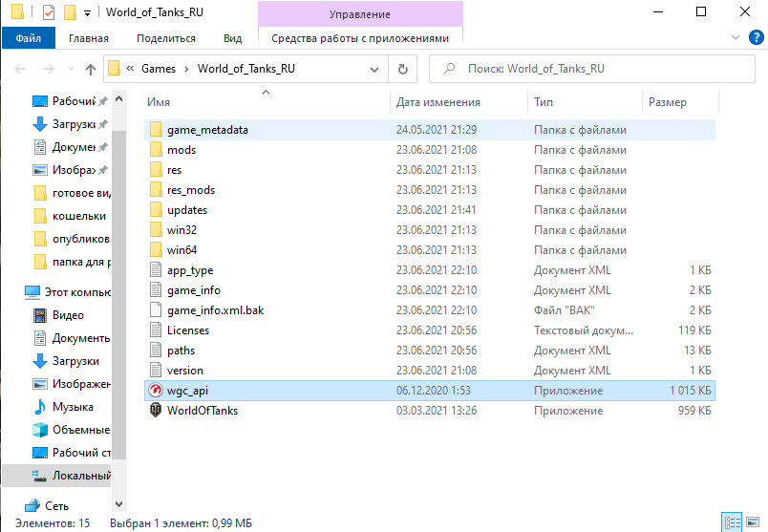This screenshot has height=532, width=768.
Task: Go up one folder level
Action: [91, 69]
